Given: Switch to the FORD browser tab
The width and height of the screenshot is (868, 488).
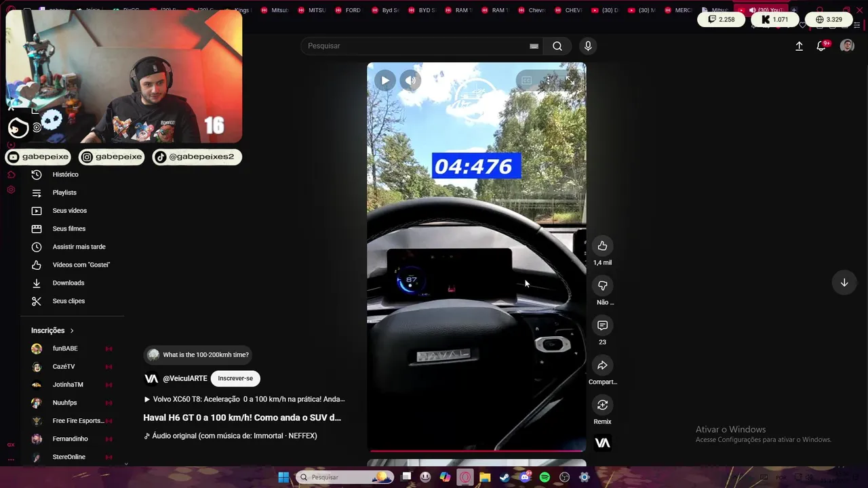Looking at the screenshot, I should coord(349,10).
